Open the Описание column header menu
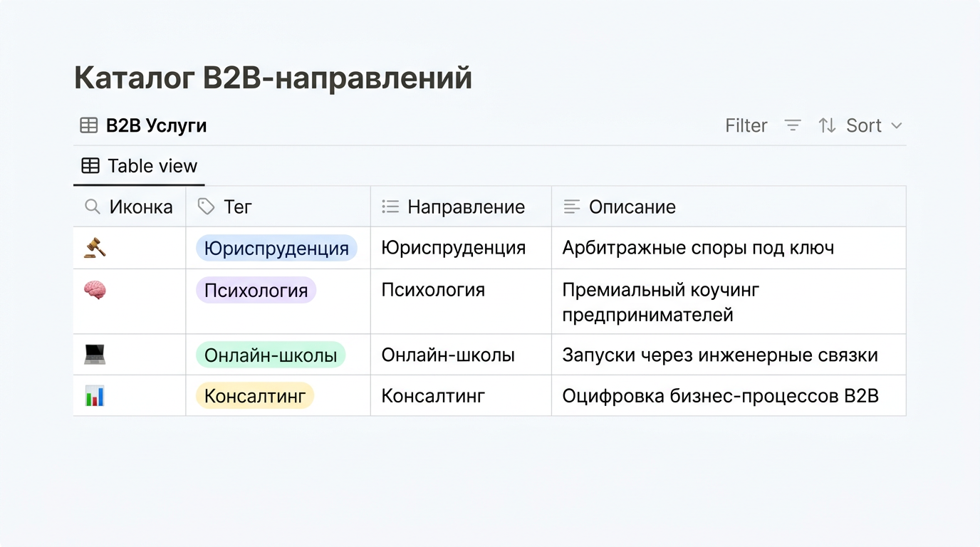Screen dimensions: 980x547 point(729,207)
